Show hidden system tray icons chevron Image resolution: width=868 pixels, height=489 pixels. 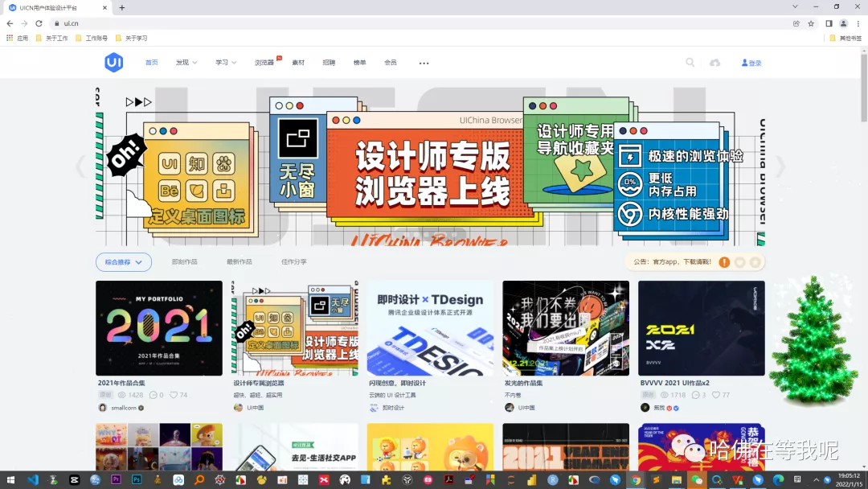point(816,480)
